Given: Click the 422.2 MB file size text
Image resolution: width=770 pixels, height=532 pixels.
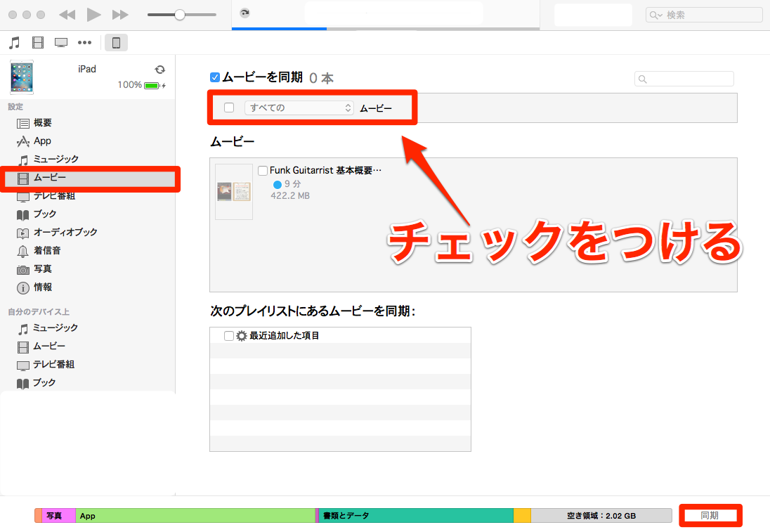Looking at the screenshot, I should [290, 195].
